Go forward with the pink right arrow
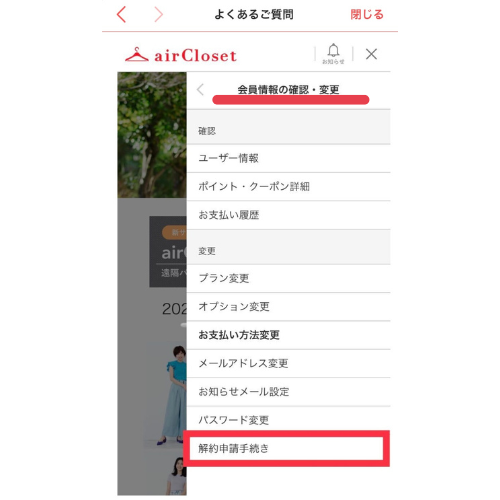The height and width of the screenshot is (500, 500). click(x=158, y=15)
